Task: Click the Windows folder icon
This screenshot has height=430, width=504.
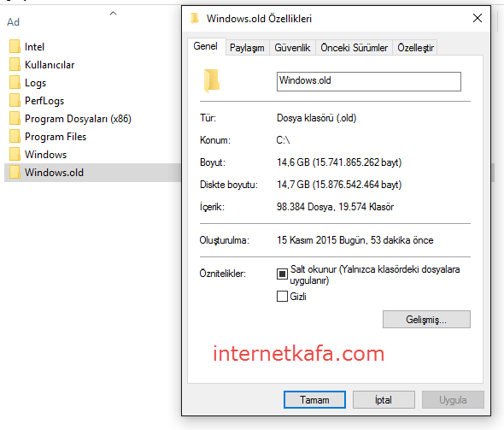Action: coord(15,155)
